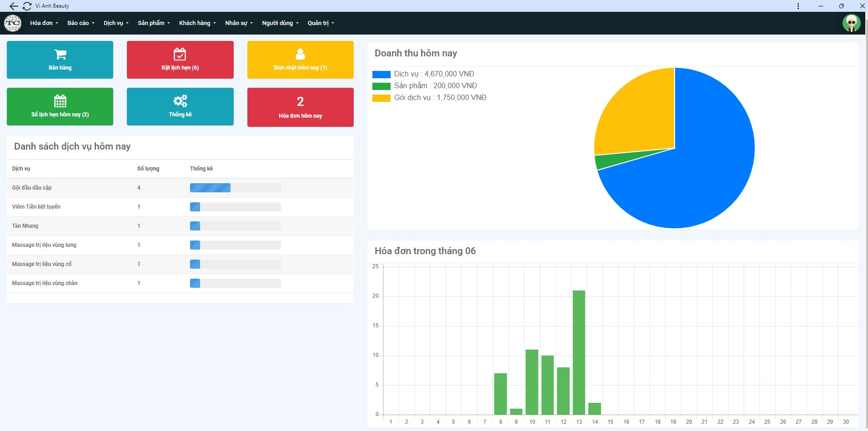Image resolution: width=868 pixels, height=431 pixels.
Task: Open the Hóa đơn hôm nay tile
Action: coord(300,107)
